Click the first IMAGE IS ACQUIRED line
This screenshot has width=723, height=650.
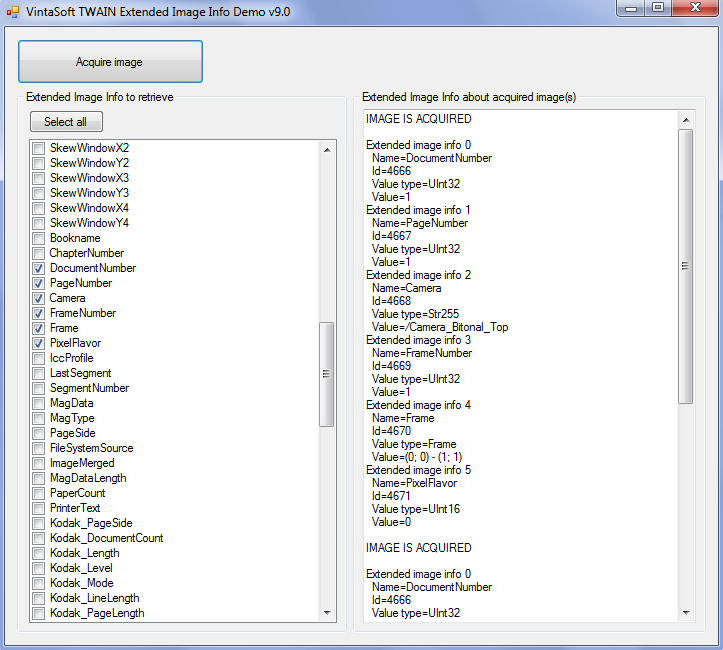419,119
